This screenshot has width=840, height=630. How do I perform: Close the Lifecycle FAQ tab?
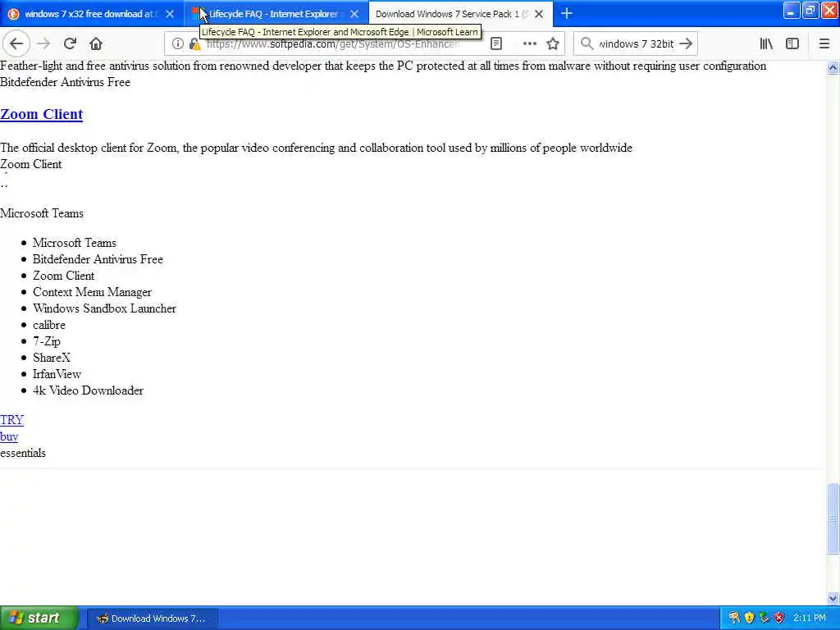click(354, 14)
